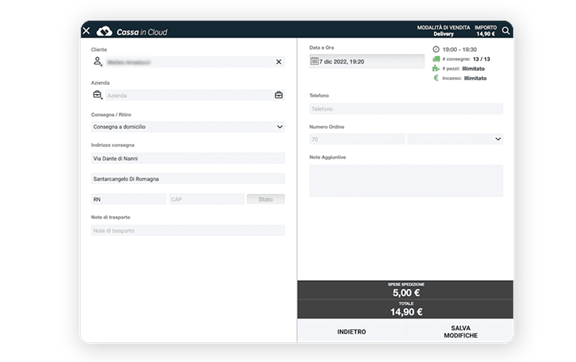
Task: Click the Stato button
Action: tap(266, 199)
